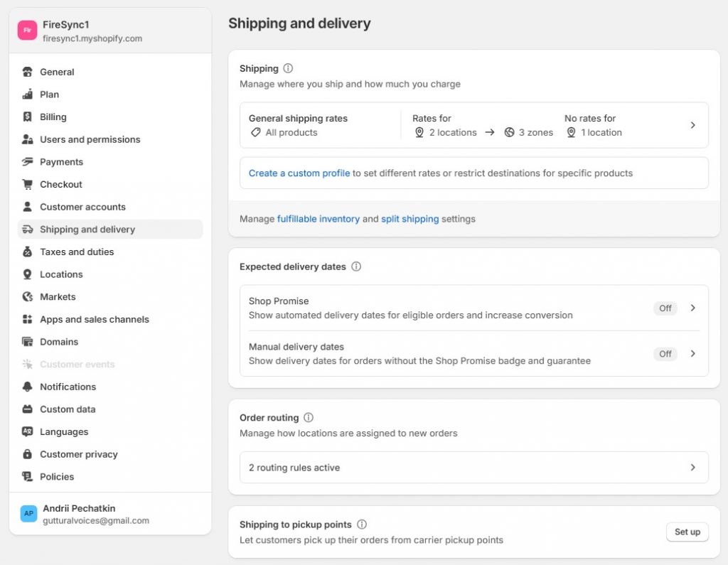
Task: Click the Shipping and delivery truck icon
Action: (x=28, y=230)
